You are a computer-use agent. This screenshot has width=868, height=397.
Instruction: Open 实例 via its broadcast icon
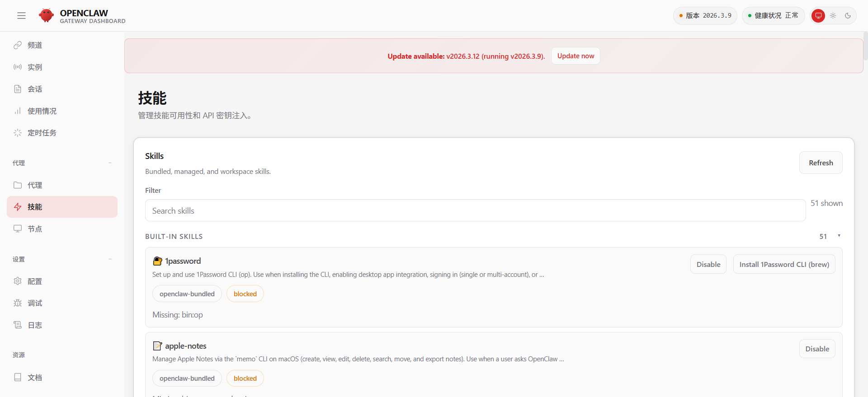18,67
